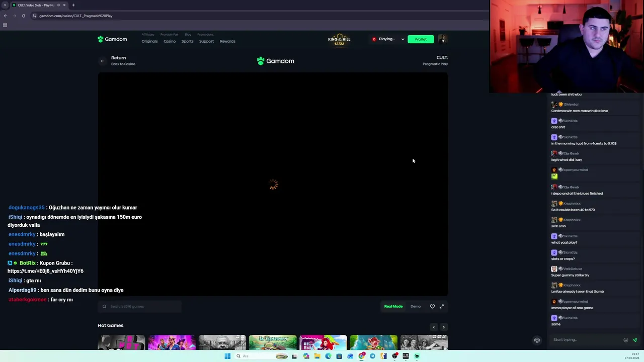Click the address bar URL
Viewport: 644px width, 362px height.
[x=76, y=16]
